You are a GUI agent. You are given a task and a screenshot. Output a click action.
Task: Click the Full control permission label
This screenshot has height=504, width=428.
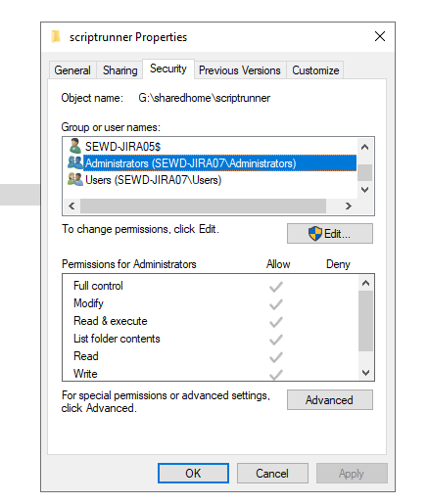98,286
